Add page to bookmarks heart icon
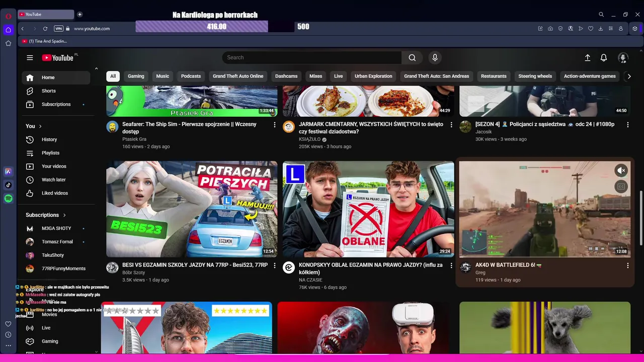 click(591, 29)
